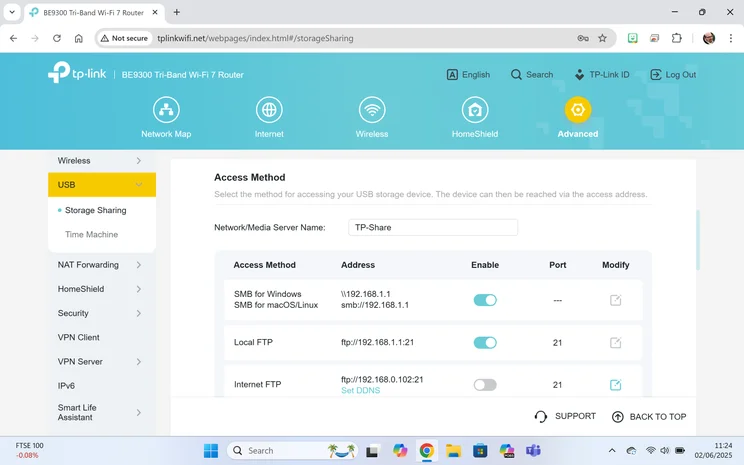Open the Wireless settings icon
744x465 pixels.
(x=372, y=110)
